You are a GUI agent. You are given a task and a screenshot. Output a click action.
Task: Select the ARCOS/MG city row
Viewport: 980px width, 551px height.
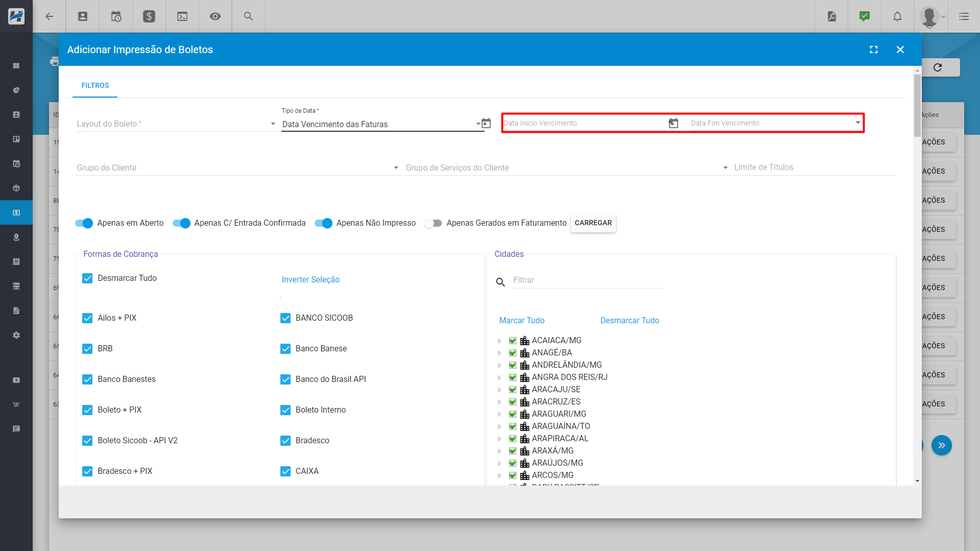click(552, 475)
